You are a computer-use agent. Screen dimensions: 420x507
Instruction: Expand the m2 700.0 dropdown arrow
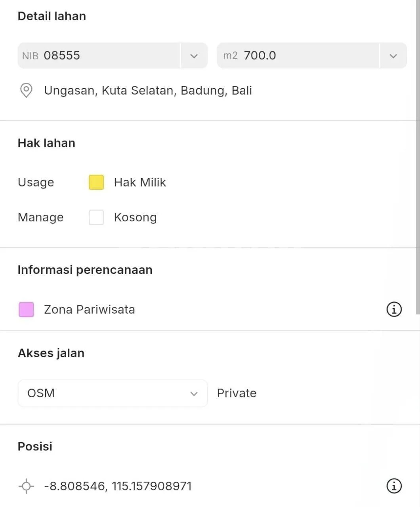[393, 56]
